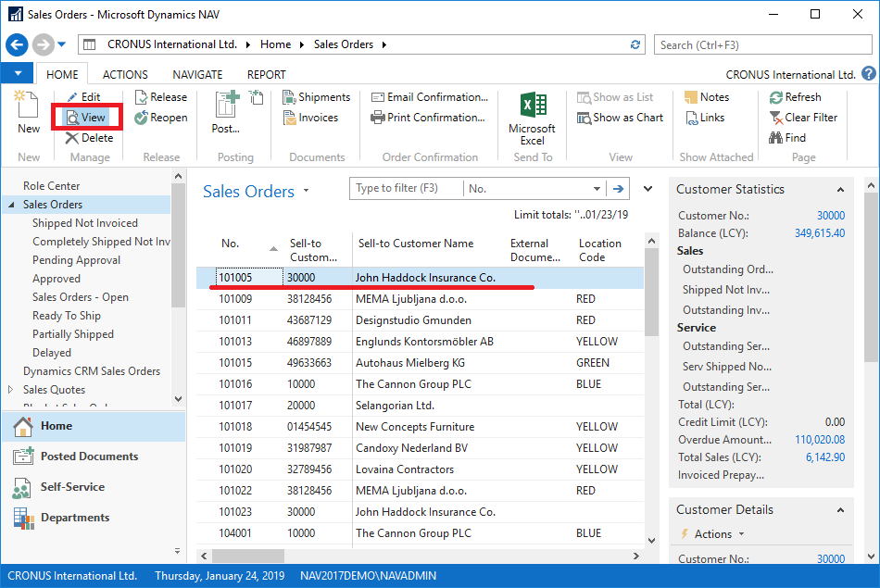880x588 pixels.
Task: Sort by the No. column header
Action: click(230, 244)
